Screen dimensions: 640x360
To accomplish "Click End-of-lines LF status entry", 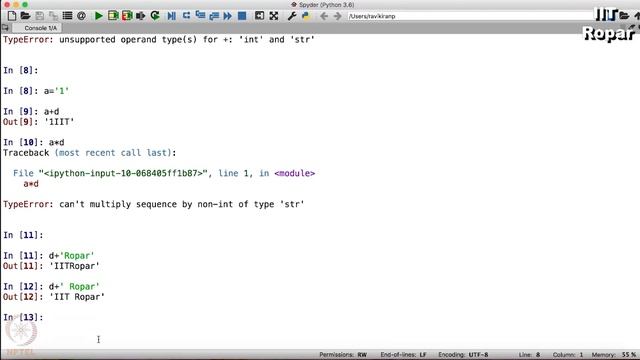I will coord(403,355).
